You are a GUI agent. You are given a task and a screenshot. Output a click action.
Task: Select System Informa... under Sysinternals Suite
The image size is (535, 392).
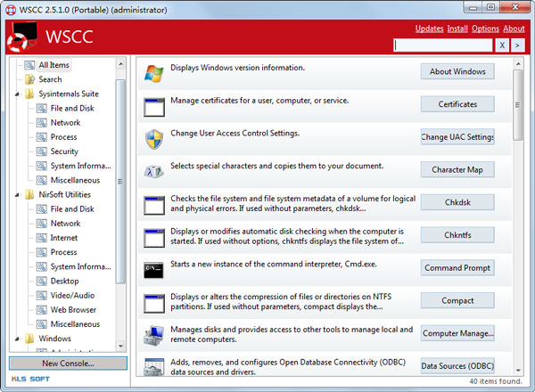(80, 166)
